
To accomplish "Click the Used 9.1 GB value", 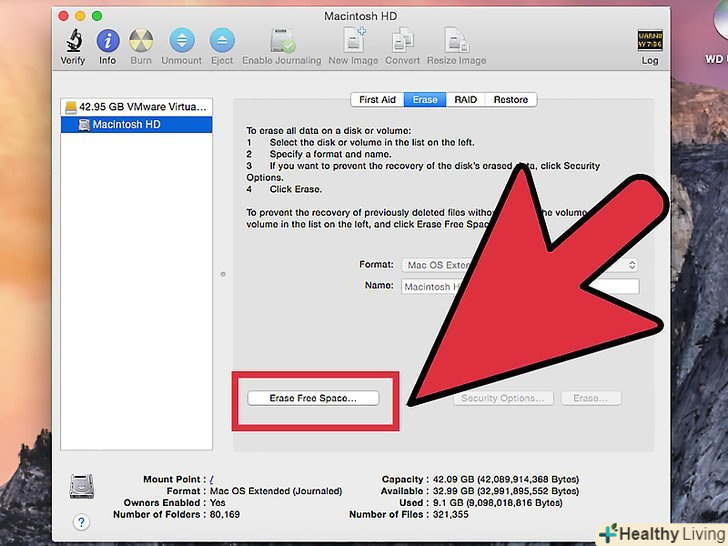I will (497, 503).
